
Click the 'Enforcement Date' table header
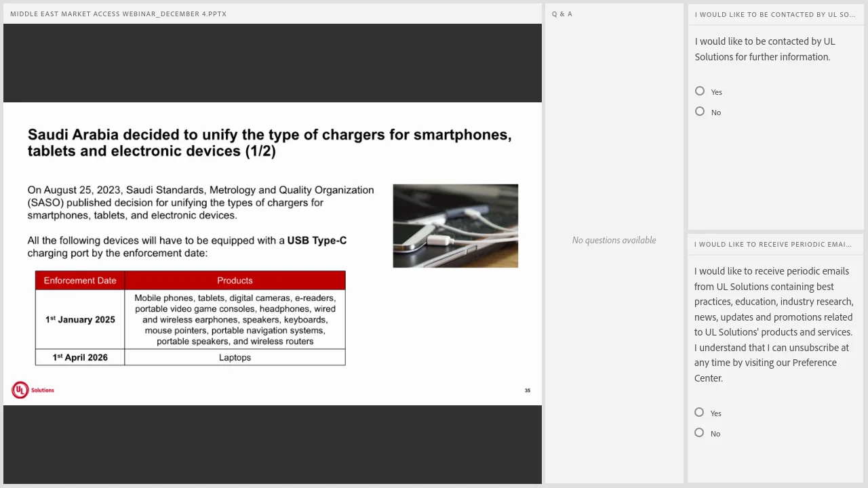[80, 281]
